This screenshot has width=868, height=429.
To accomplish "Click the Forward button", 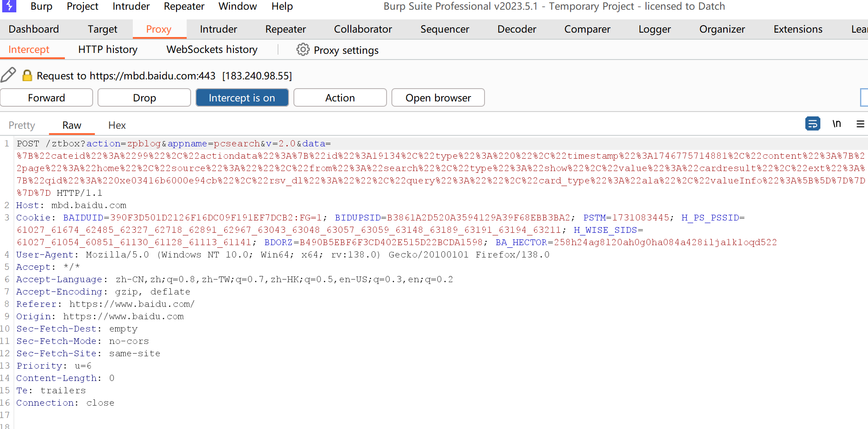I will coord(46,97).
